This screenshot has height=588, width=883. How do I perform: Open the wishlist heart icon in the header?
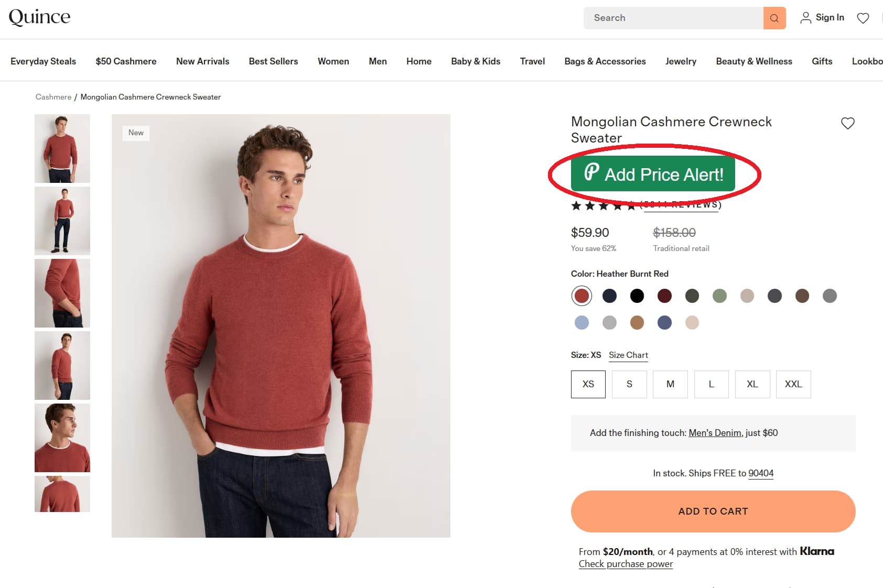(863, 18)
